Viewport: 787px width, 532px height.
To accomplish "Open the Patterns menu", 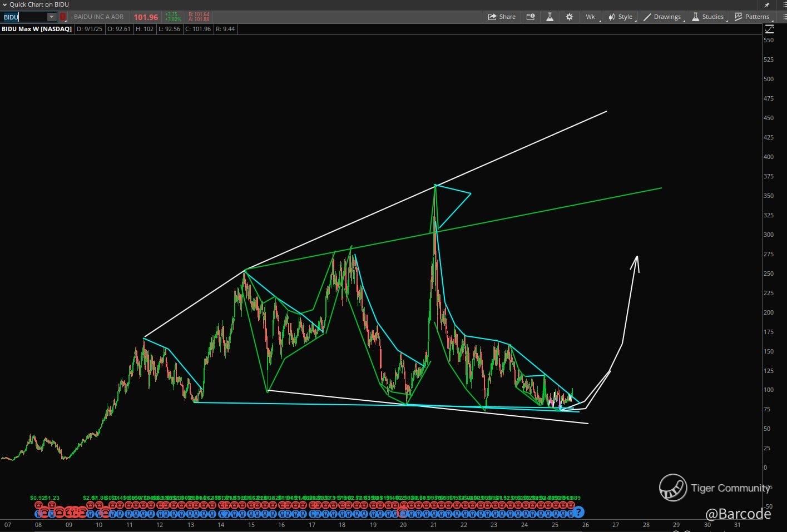I will (751, 17).
